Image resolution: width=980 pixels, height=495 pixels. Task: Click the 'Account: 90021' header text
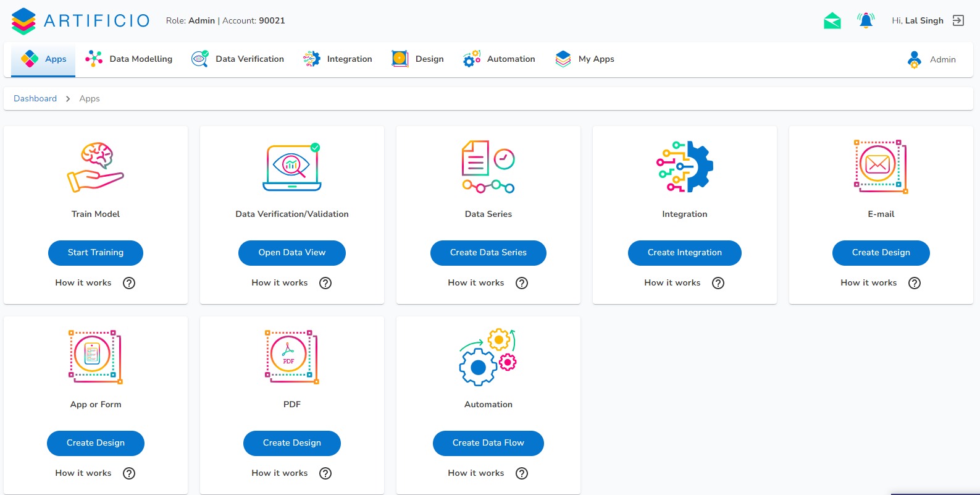(254, 20)
